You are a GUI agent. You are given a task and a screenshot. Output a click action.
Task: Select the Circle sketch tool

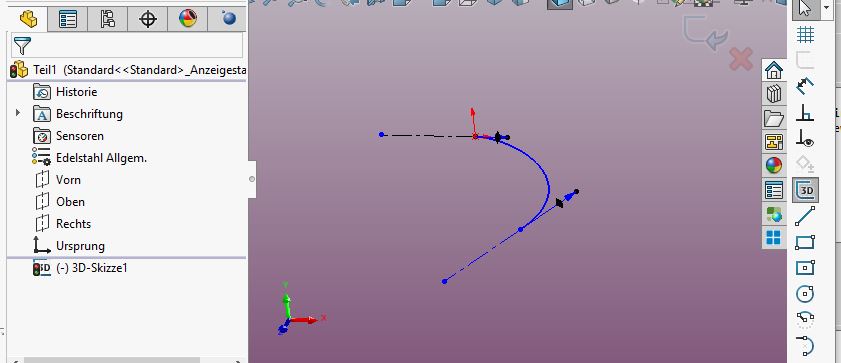click(x=805, y=294)
